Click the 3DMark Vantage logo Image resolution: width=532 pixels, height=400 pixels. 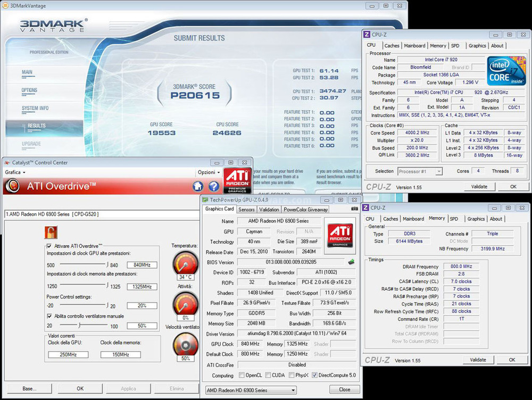53,26
